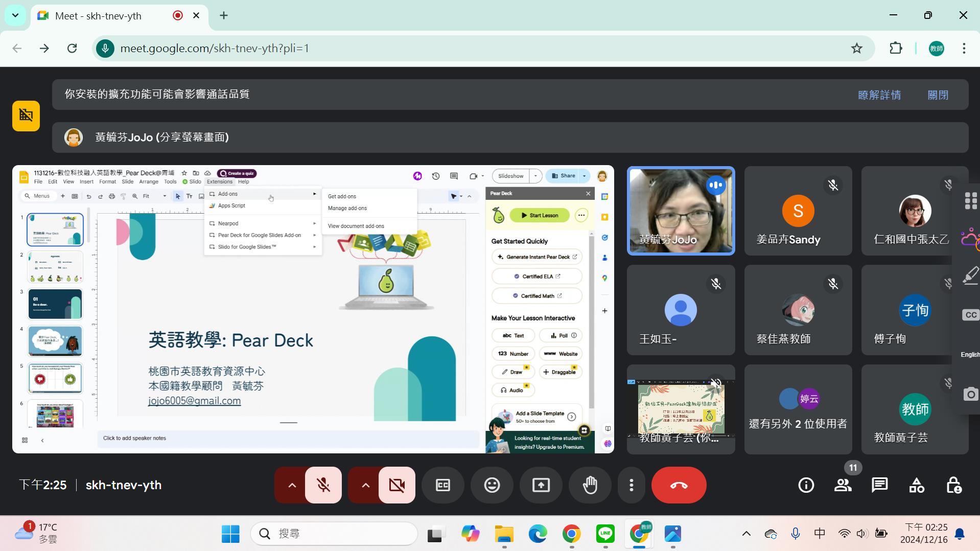Leave the call with red hang-up button

click(679, 485)
